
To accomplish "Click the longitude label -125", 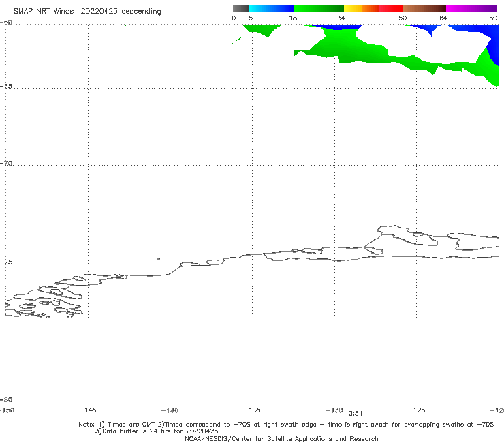I will 417,410.
